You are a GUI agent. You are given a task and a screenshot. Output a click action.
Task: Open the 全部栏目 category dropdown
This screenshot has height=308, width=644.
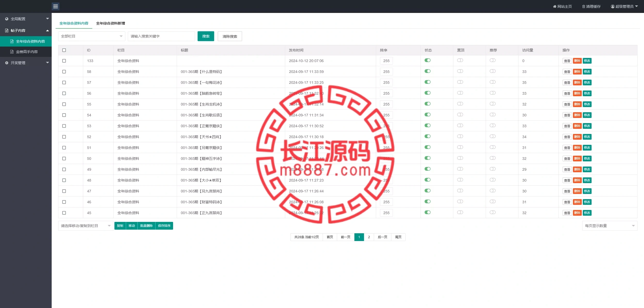[92, 36]
